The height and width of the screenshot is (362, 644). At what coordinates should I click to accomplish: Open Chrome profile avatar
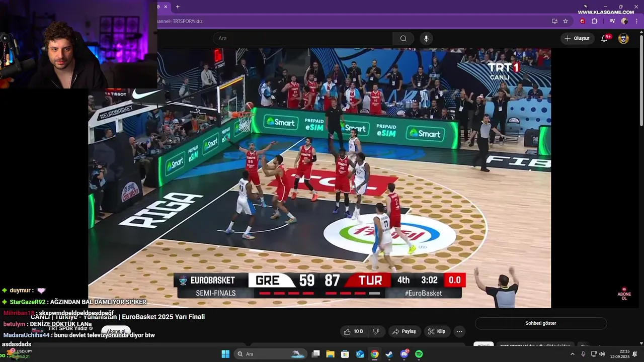click(x=624, y=21)
